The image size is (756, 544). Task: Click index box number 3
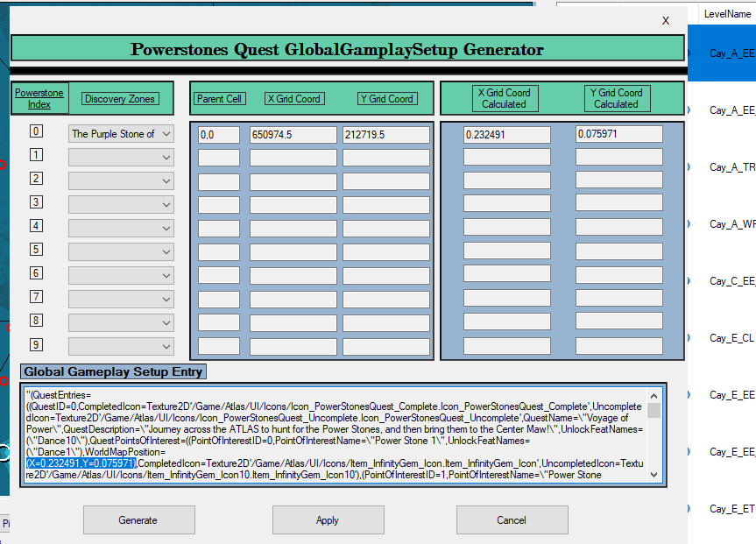tap(36, 201)
